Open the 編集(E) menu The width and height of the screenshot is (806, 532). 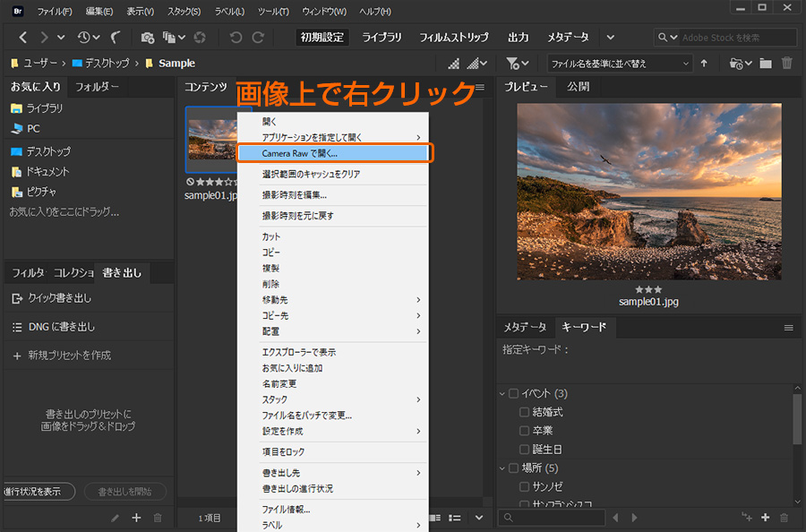(99, 12)
